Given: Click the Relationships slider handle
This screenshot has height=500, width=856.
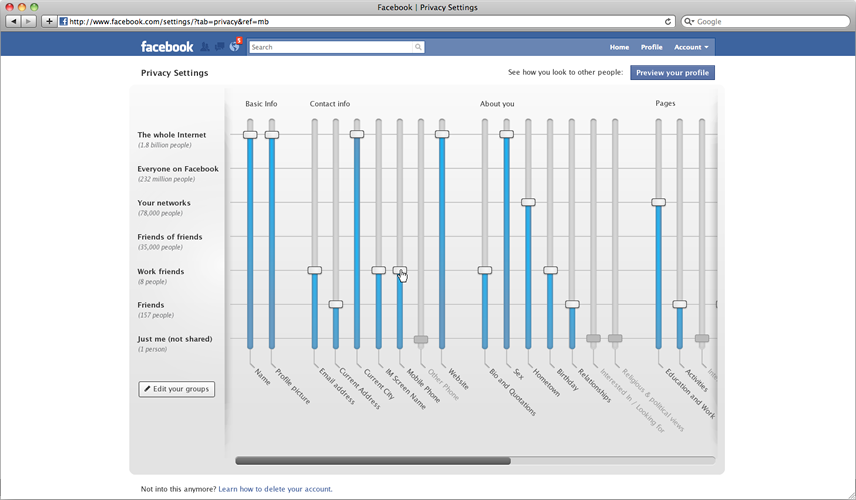Looking at the screenshot, I should pos(572,304).
